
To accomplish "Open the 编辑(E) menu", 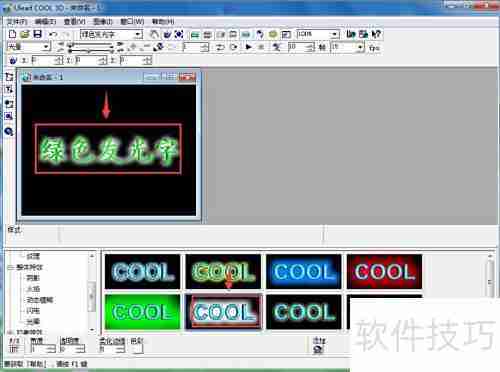I will coord(45,22).
